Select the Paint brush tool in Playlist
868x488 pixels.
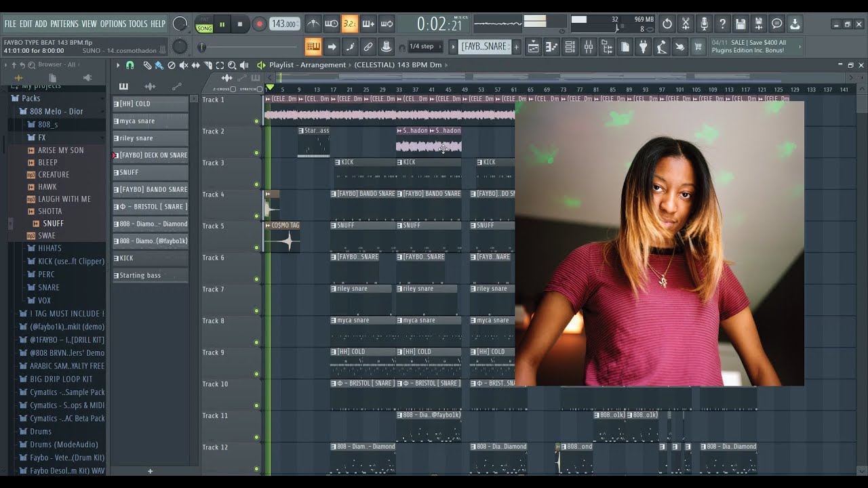click(x=159, y=65)
